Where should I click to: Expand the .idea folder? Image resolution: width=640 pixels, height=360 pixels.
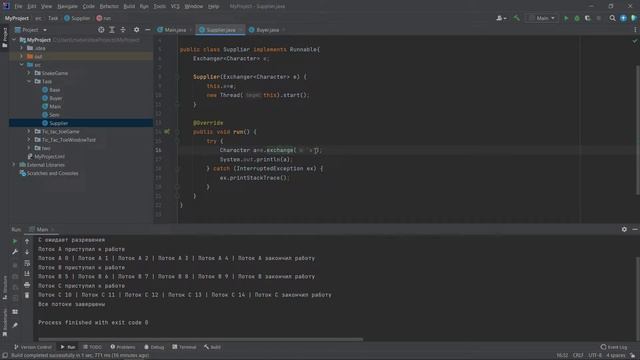click(22, 48)
